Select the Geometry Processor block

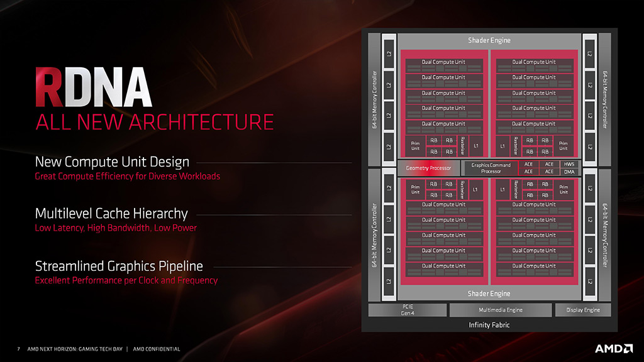click(x=428, y=168)
